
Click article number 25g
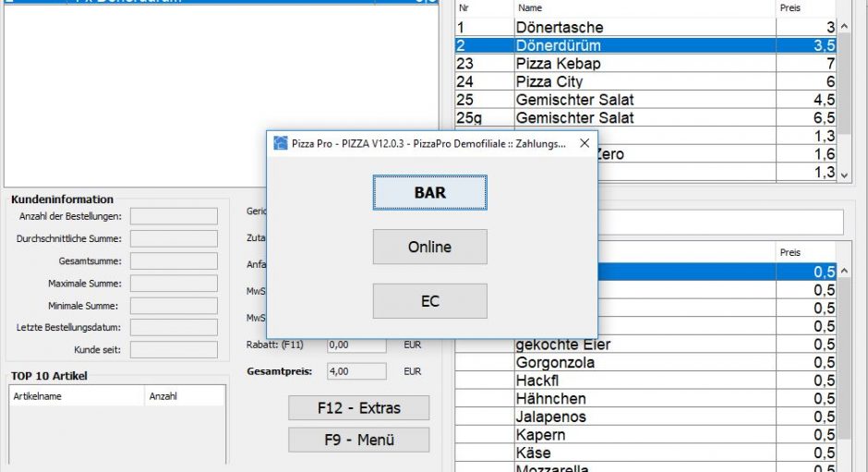469,118
